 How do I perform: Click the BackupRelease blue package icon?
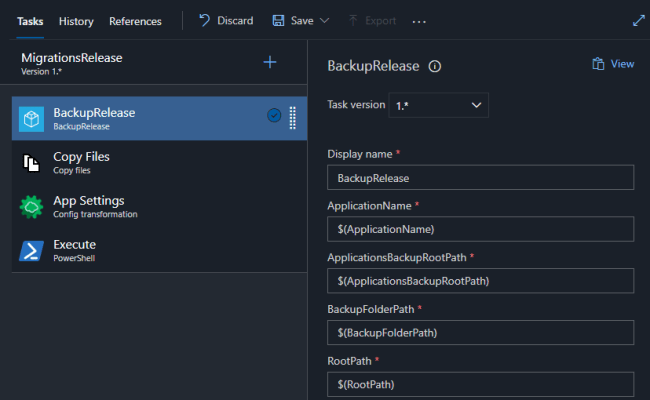point(32,119)
